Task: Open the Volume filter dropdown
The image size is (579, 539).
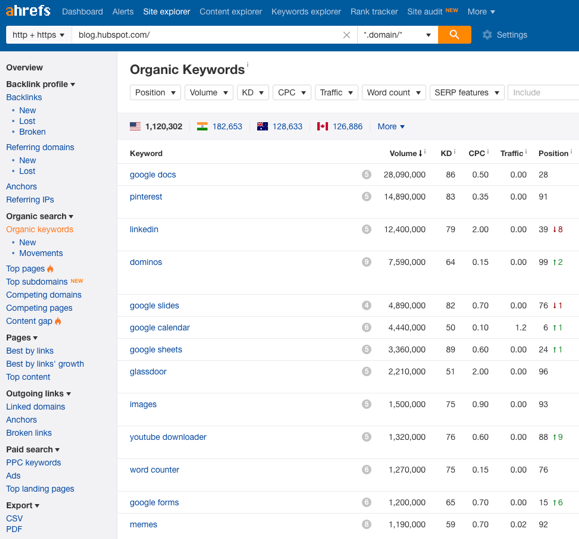Action: [209, 92]
